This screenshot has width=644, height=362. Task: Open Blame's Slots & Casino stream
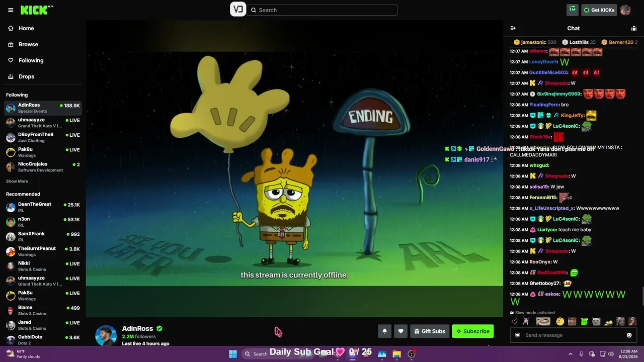[x=43, y=310]
